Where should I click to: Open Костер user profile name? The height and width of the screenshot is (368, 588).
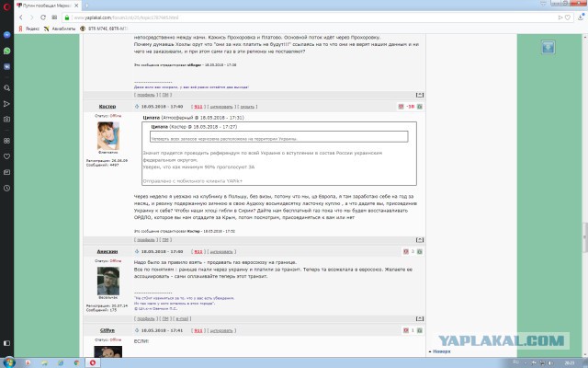click(107, 107)
